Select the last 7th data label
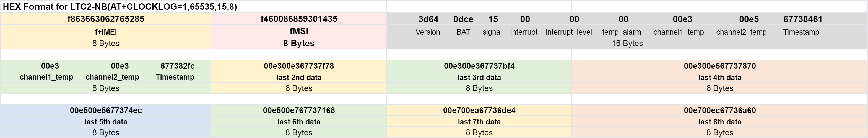This screenshot has height=138, width=868. point(479,121)
